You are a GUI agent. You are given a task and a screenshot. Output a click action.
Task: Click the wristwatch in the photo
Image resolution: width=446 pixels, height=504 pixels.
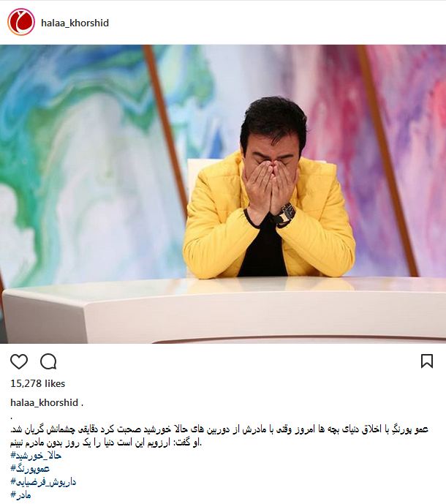tap(287, 214)
